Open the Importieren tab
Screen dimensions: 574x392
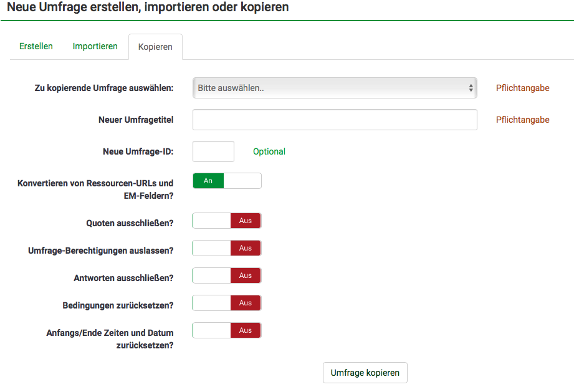click(95, 46)
